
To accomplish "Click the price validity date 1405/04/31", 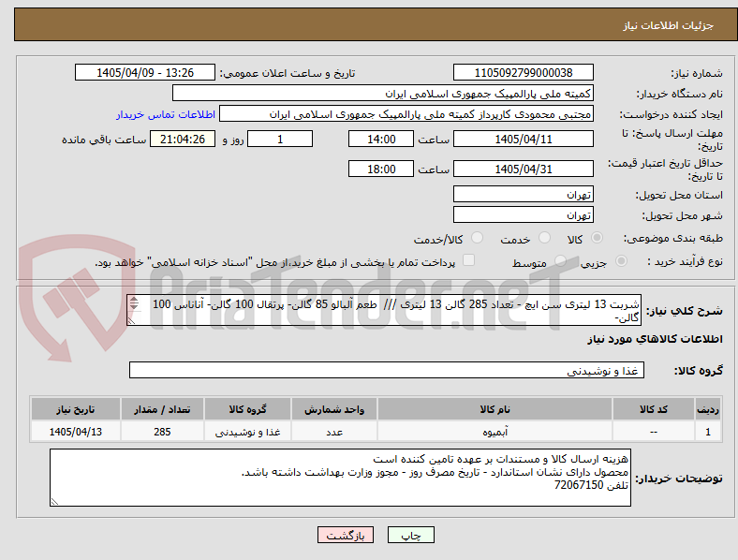I will pyautogui.click(x=523, y=169).
